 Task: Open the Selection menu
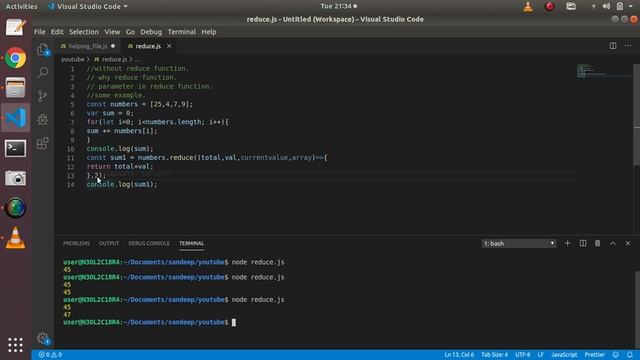click(84, 32)
